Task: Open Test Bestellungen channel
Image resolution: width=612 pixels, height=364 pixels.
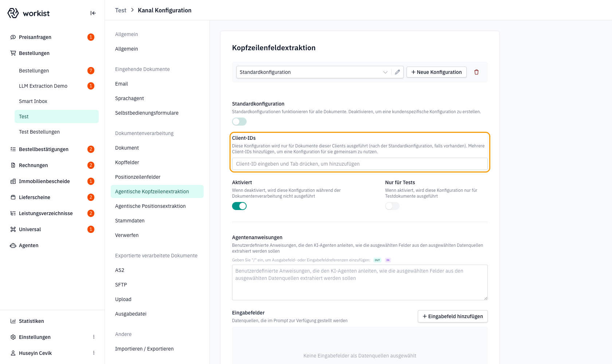Action: point(56,132)
